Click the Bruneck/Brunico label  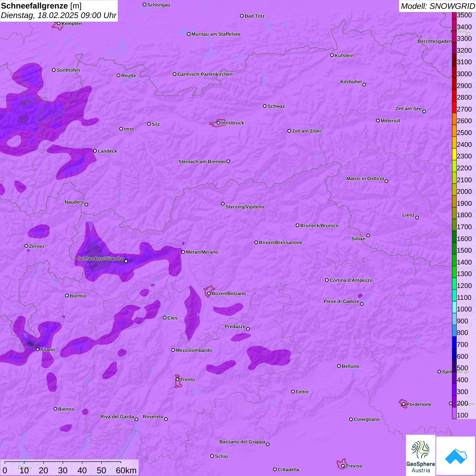tap(319, 225)
